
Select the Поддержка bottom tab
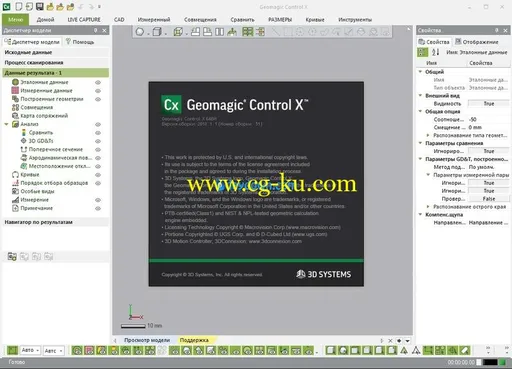tap(194, 340)
